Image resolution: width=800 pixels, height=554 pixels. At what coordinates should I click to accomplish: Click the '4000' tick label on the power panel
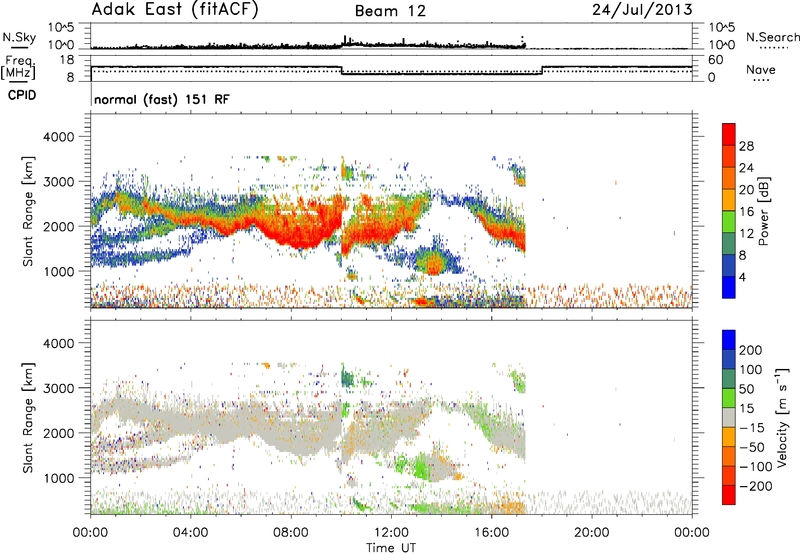tap(58, 137)
